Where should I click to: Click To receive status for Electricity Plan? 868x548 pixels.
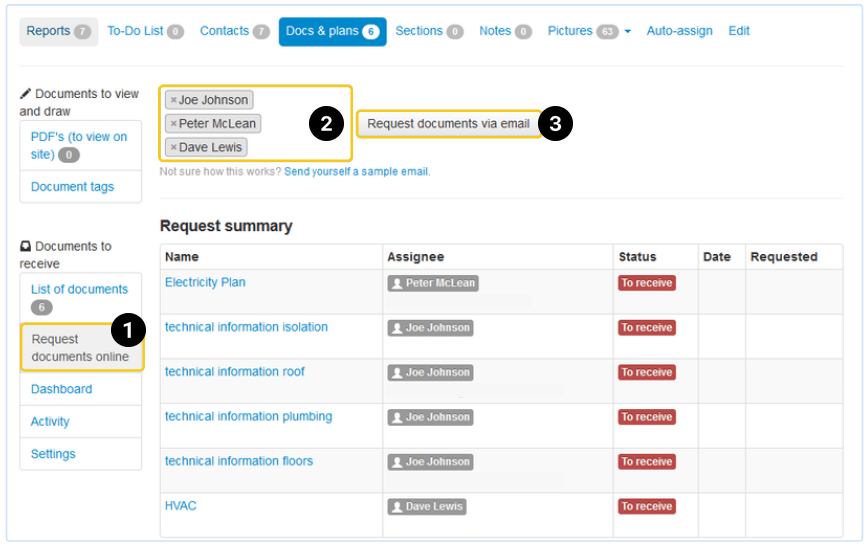tap(646, 283)
